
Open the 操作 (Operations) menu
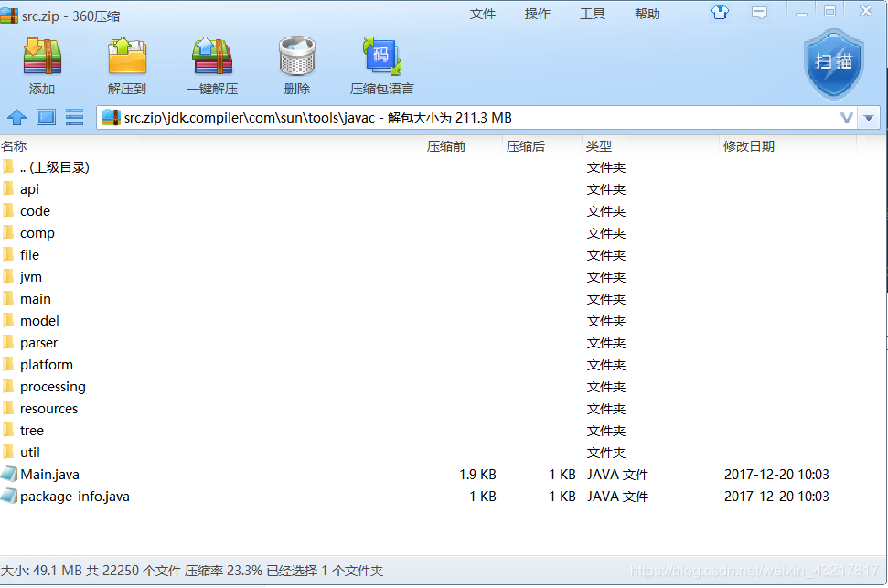[x=538, y=14]
